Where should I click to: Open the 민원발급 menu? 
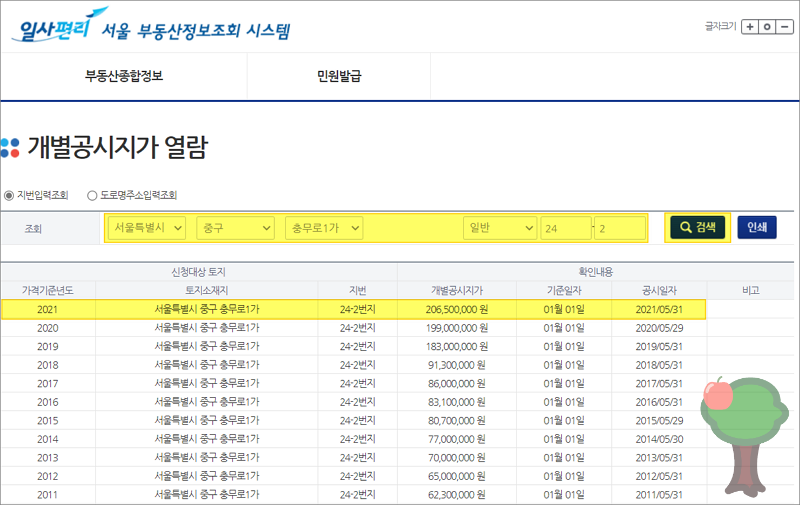(x=339, y=76)
